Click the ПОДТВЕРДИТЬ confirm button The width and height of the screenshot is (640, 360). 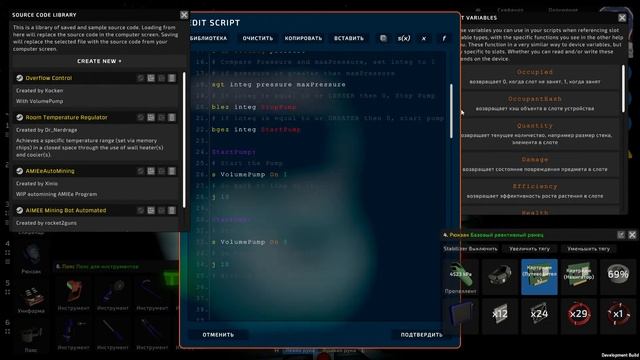[x=421, y=335]
